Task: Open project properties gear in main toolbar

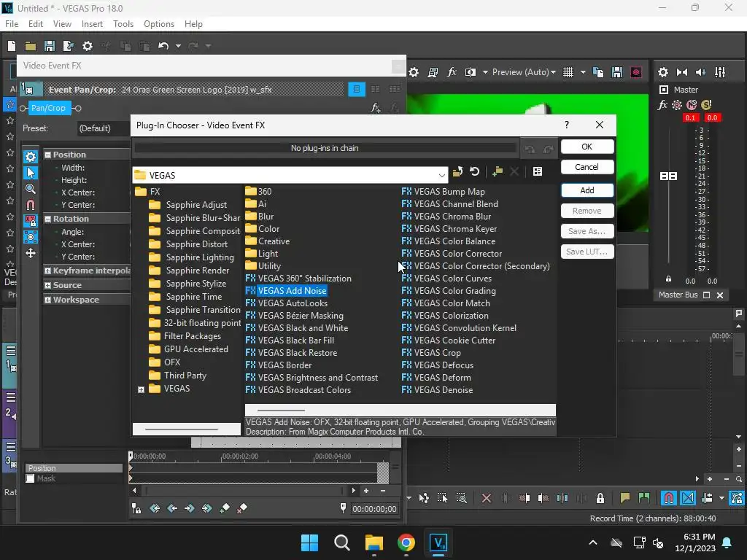Action: point(88,46)
